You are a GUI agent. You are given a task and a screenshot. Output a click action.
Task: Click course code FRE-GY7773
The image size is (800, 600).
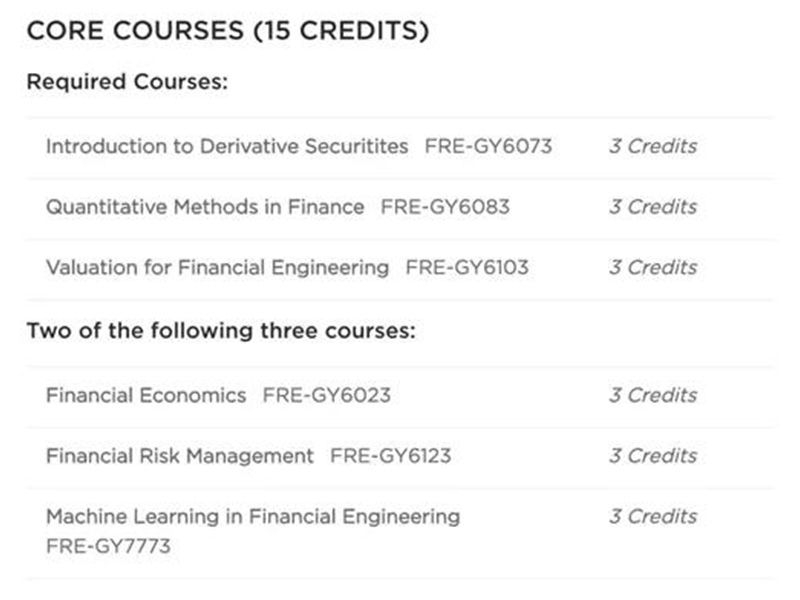108,547
